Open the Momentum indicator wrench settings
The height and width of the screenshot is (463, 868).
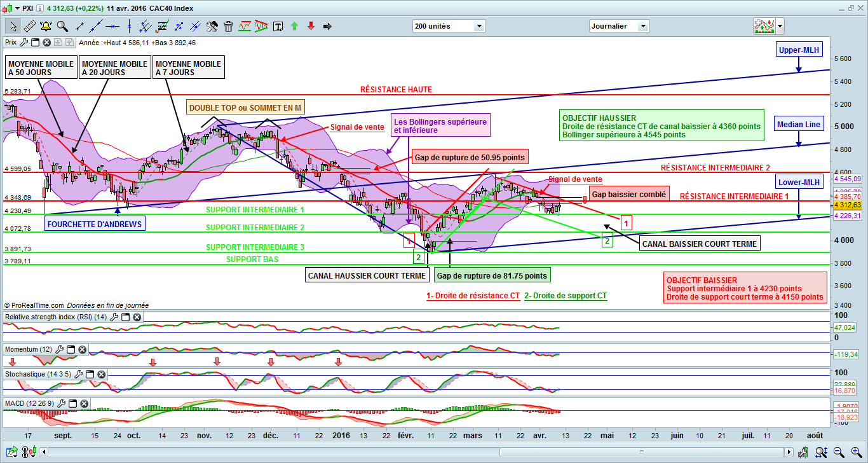point(60,349)
